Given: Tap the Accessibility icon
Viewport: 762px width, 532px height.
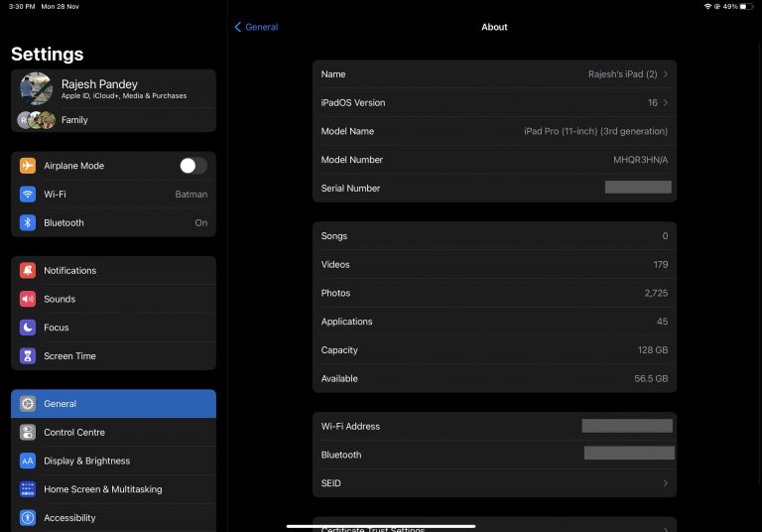Looking at the screenshot, I should point(28,518).
